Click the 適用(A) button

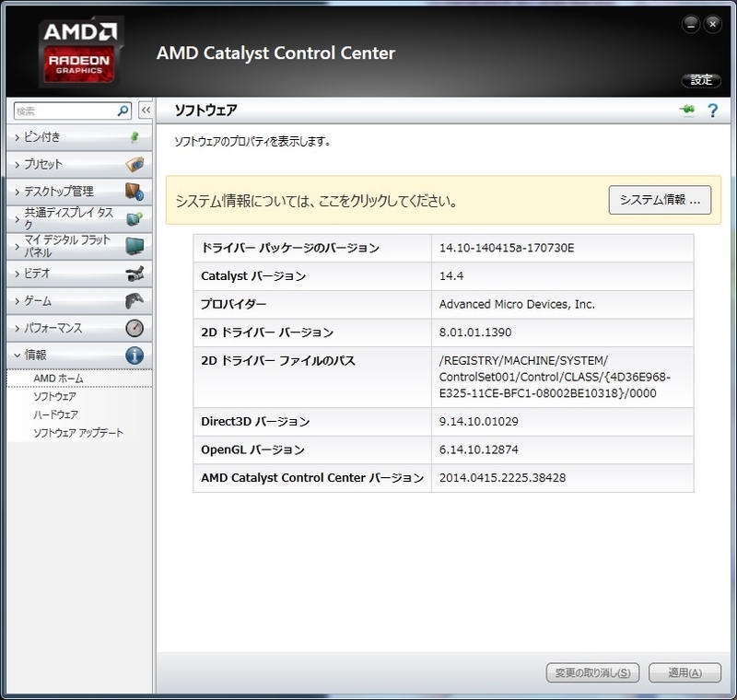pos(684,672)
